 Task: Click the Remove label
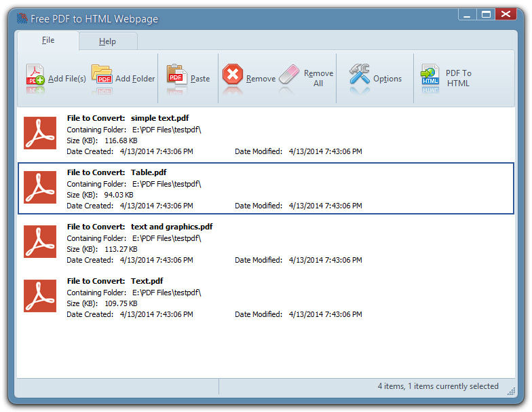click(x=261, y=79)
